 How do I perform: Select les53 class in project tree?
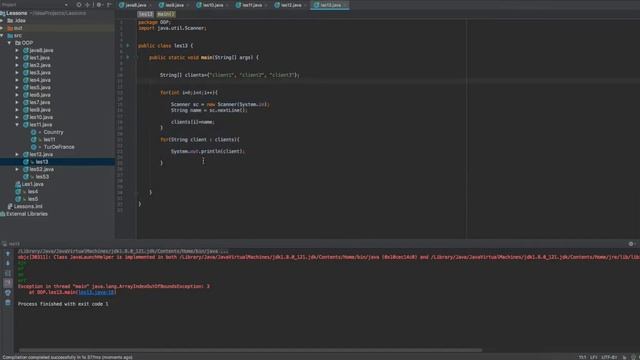click(42, 176)
